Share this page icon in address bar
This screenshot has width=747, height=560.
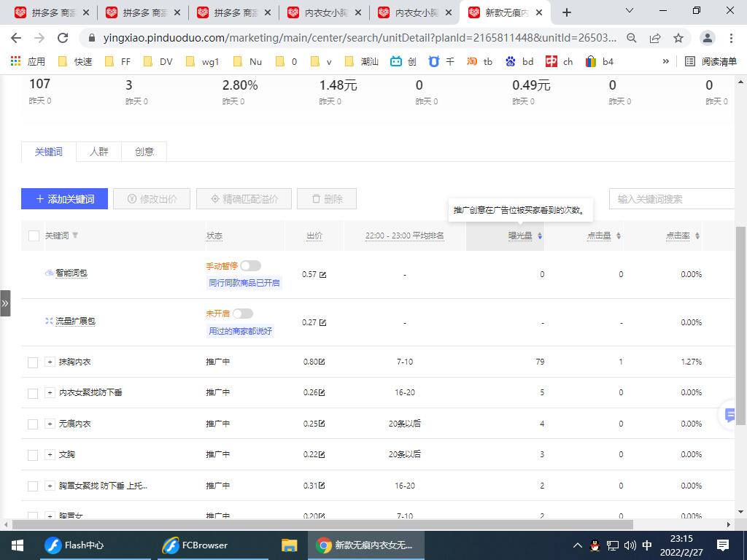(x=655, y=38)
